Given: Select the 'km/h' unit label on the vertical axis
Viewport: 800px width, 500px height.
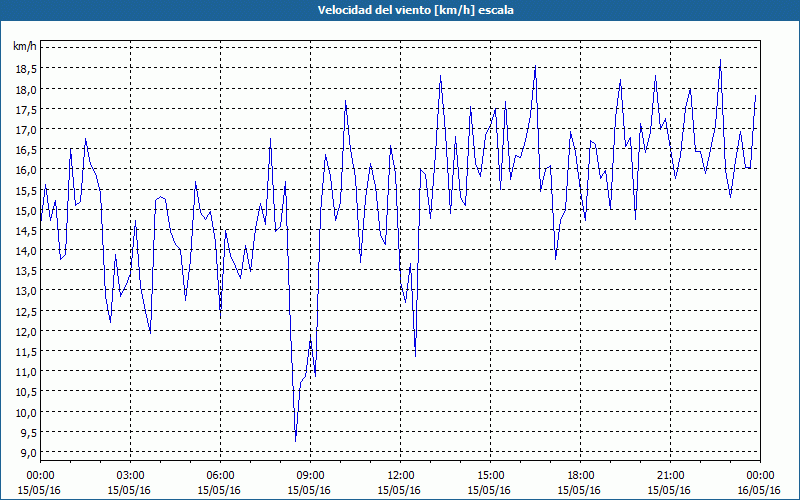Looking at the screenshot, I should click(x=24, y=47).
